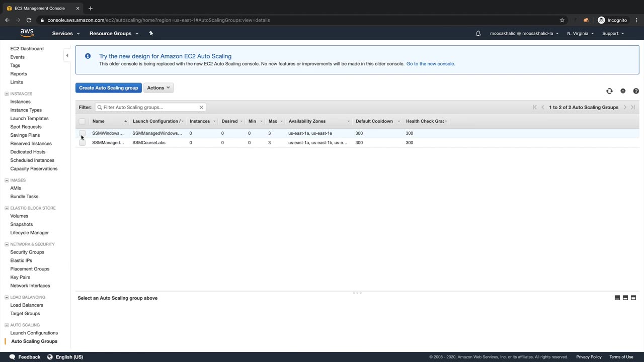Expand the Services menu
This screenshot has width=644, height=362.
click(66, 33)
